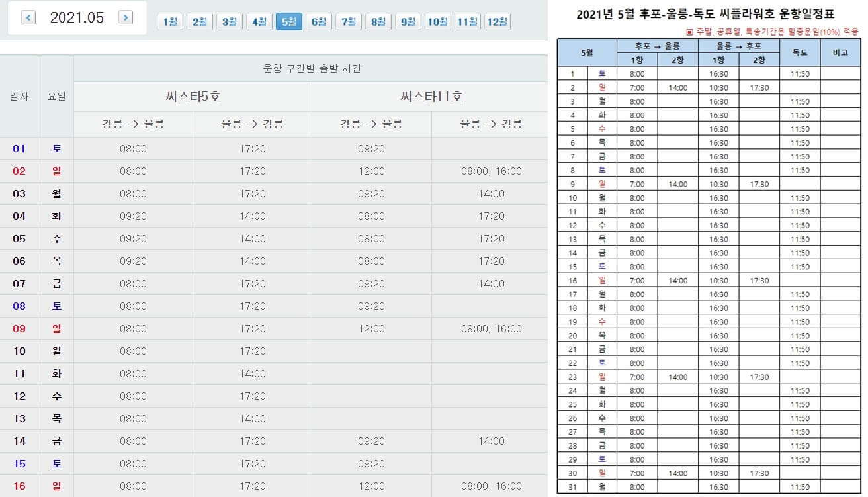Click the 독도 column header
The width and height of the screenshot is (868, 497).
pyautogui.click(x=800, y=53)
